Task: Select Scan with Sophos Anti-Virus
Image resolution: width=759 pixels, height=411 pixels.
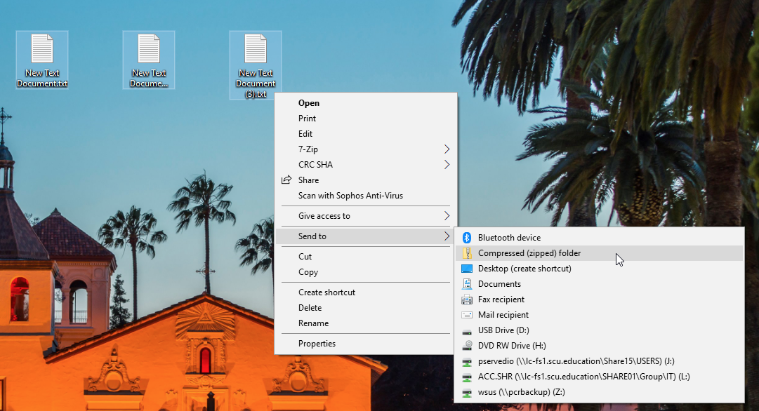Action: (365, 196)
